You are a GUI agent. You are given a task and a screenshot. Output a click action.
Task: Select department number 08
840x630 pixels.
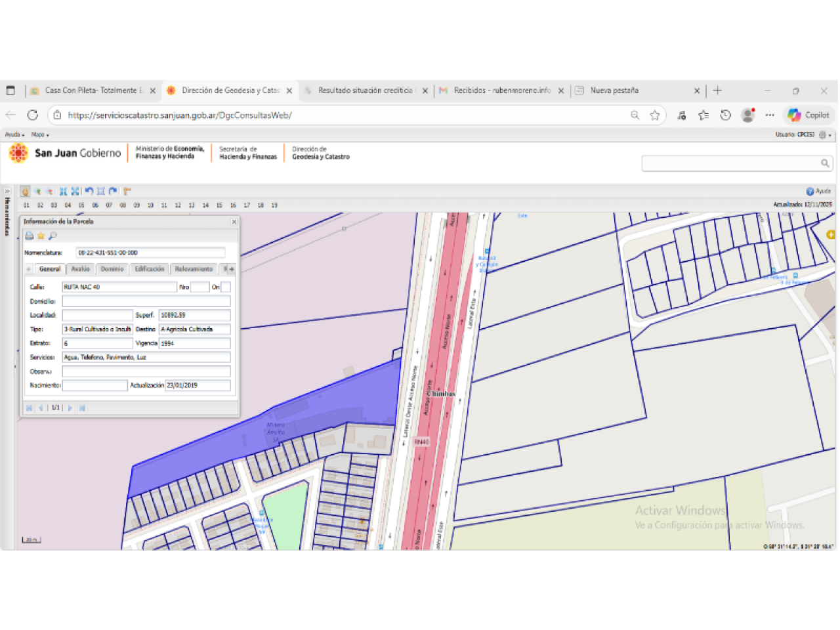coord(123,205)
